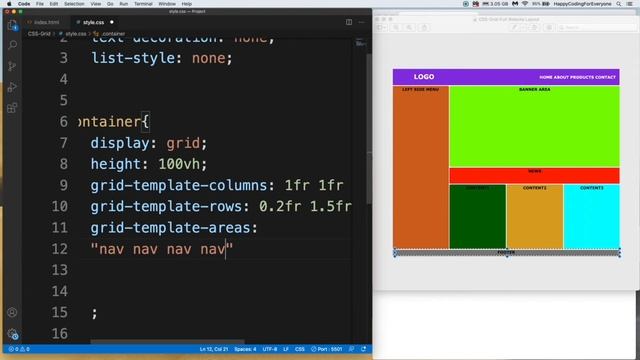This screenshot has width=640, height=360.
Task: Click line 12 with "nav nav nav nav"
Action: point(162,249)
